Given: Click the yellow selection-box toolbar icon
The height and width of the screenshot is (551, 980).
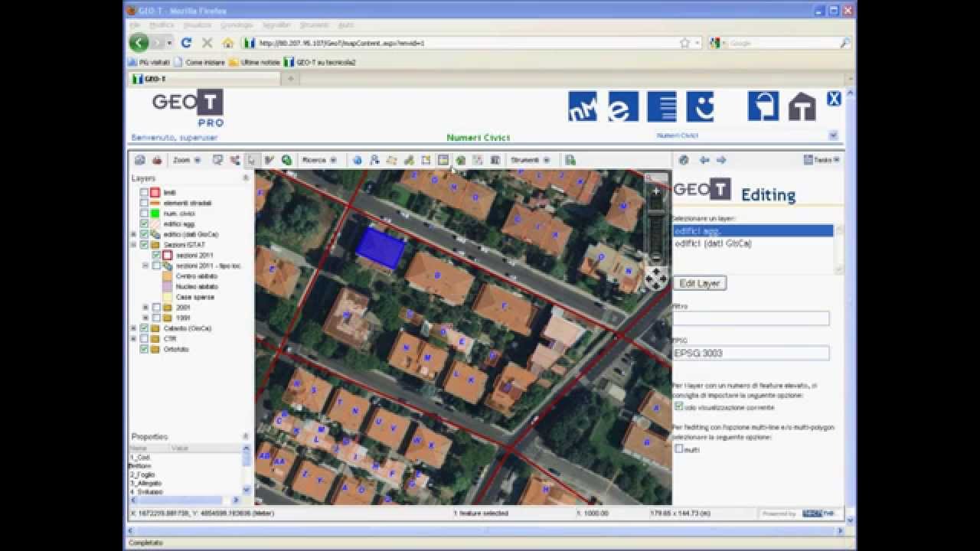Looking at the screenshot, I should (x=426, y=160).
